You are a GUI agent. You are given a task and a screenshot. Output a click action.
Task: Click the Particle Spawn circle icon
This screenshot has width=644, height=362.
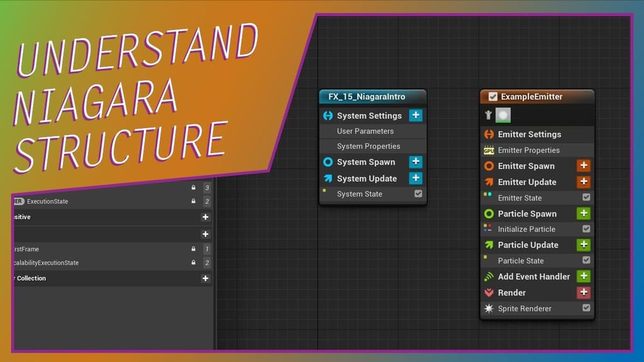coord(489,214)
